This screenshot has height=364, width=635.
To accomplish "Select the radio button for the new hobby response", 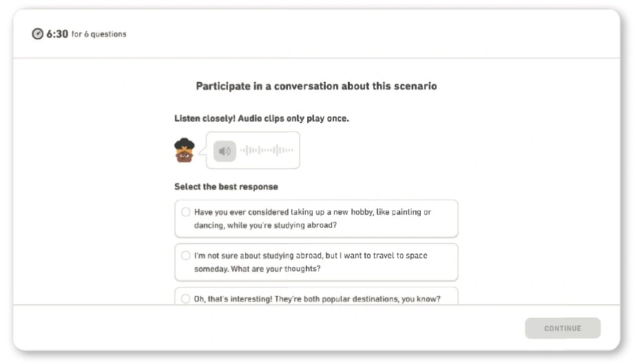I will (x=186, y=212).
